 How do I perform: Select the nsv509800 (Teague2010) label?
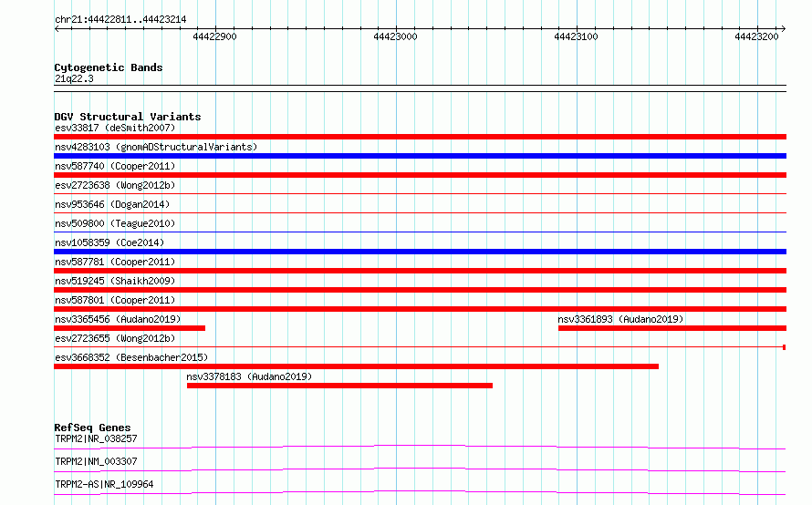tap(115, 223)
